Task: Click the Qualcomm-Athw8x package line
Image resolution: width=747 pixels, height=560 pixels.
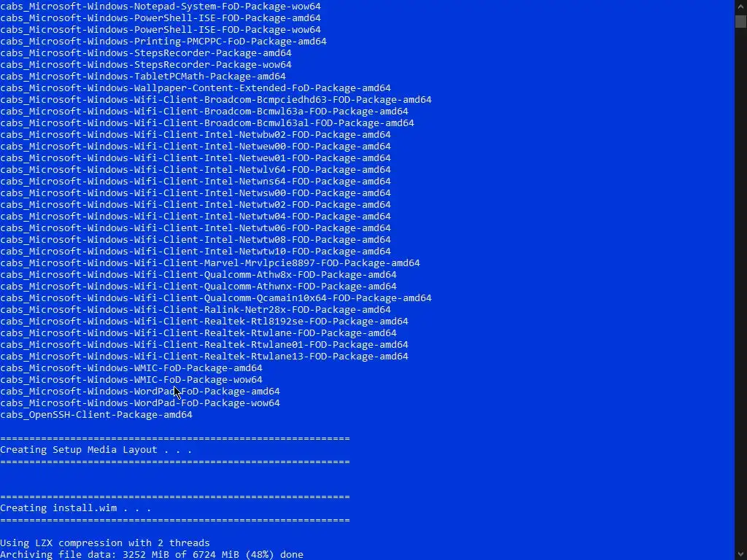Action: click(198, 275)
